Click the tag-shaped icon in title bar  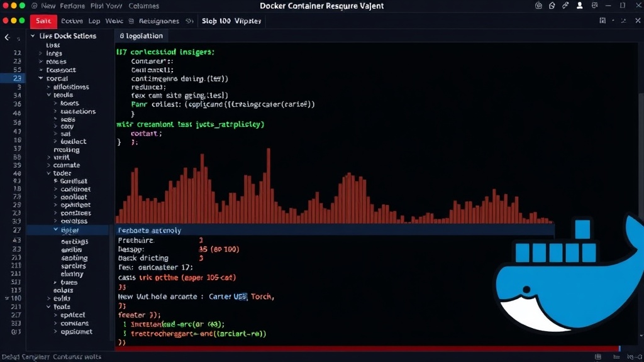552,6
